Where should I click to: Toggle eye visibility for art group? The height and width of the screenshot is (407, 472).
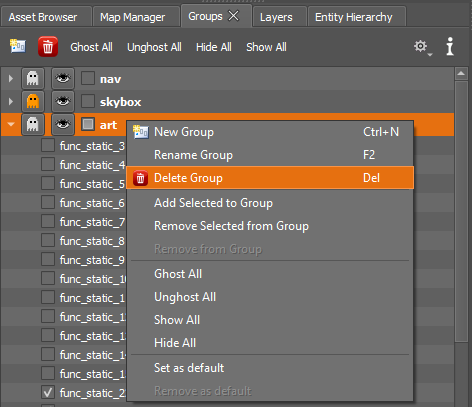(63, 124)
